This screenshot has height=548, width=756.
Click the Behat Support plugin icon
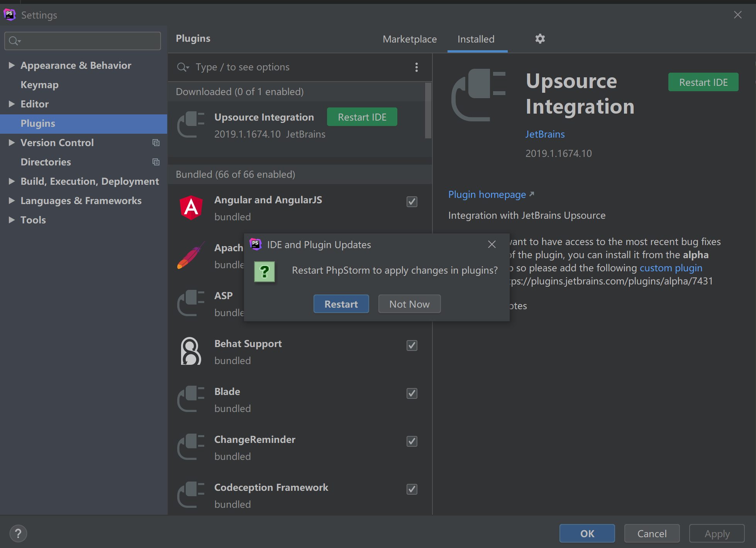(191, 351)
